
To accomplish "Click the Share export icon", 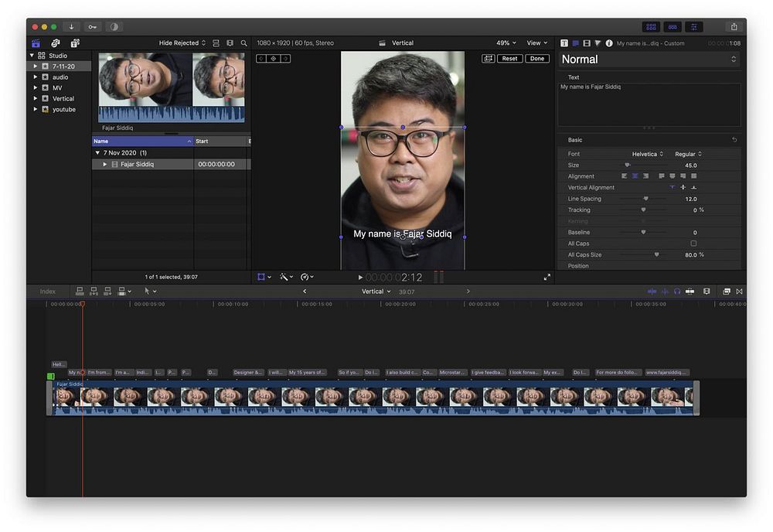I will click(x=734, y=26).
